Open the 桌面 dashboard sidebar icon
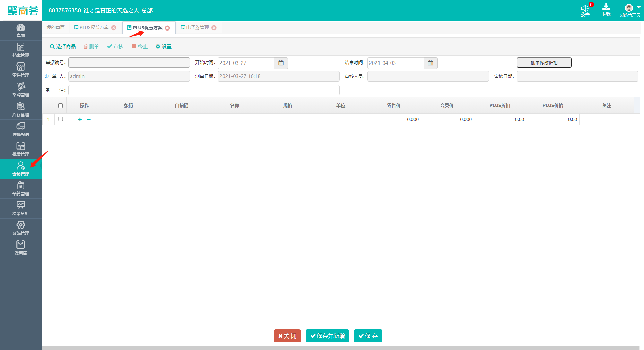 pos(21,31)
